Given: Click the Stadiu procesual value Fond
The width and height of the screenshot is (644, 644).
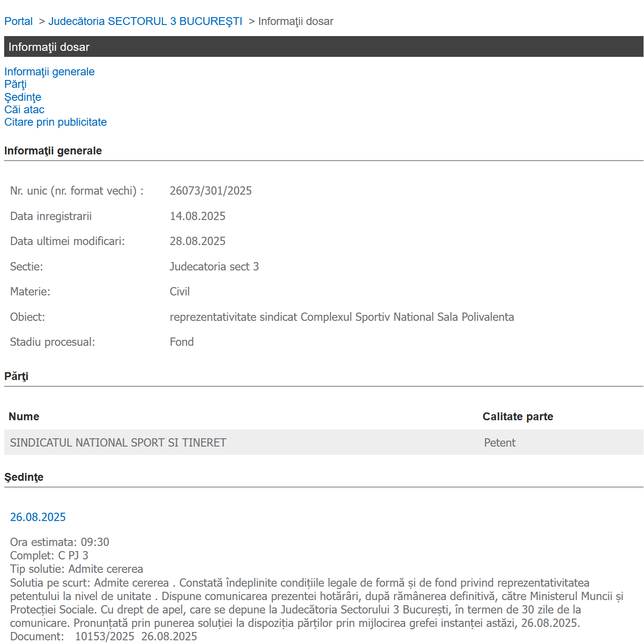Looking at the screenshot, I should [181, 342].
